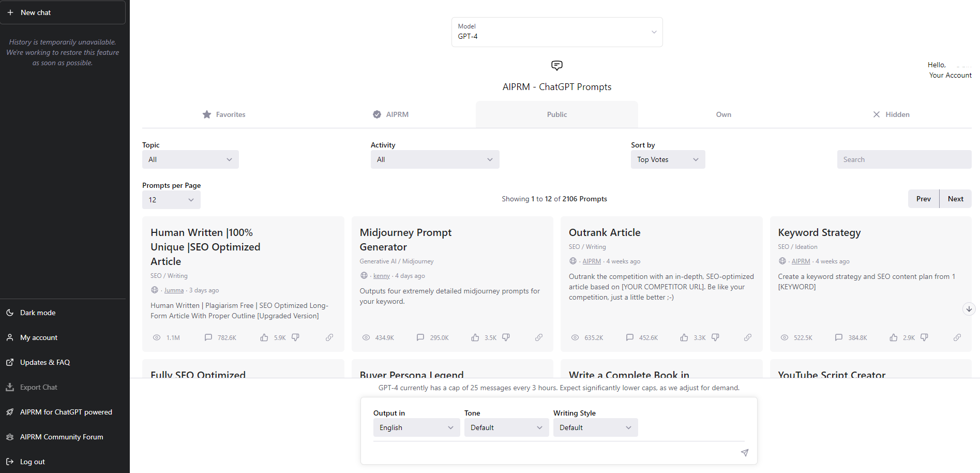Open Your Account link
This screenshot has height=473, width=980.
pos(950,75)
